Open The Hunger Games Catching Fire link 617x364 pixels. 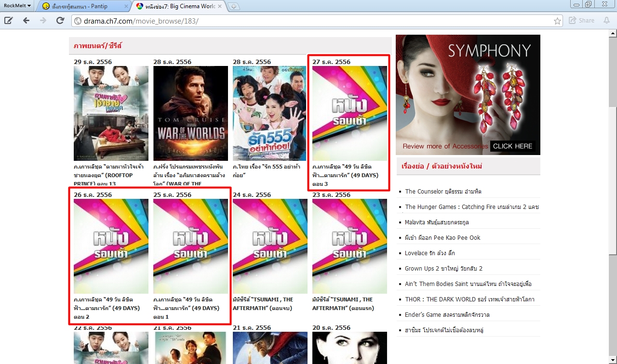pyautogui.click(x=472, y=207)
